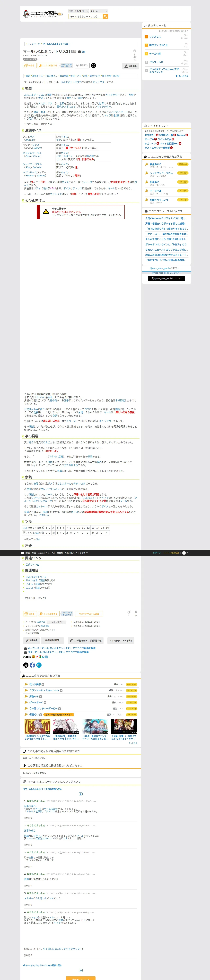Expand the 掲示板へ dropdown button
This screenshot has height=980, width=210.
pyautogui.click(x=82, y=65)
